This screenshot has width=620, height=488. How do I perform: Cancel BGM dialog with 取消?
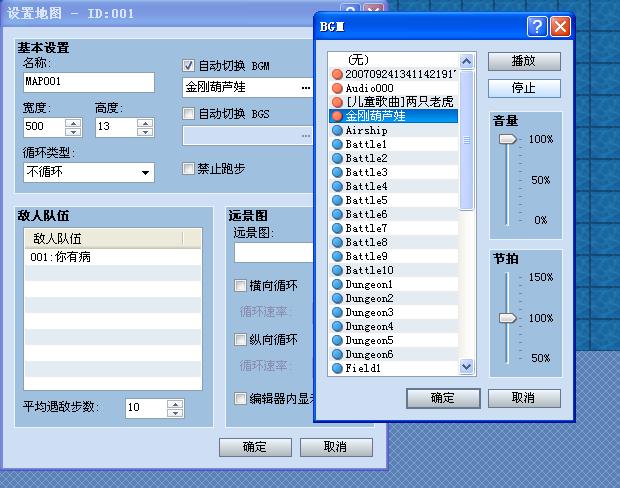(x=524, y=398)
